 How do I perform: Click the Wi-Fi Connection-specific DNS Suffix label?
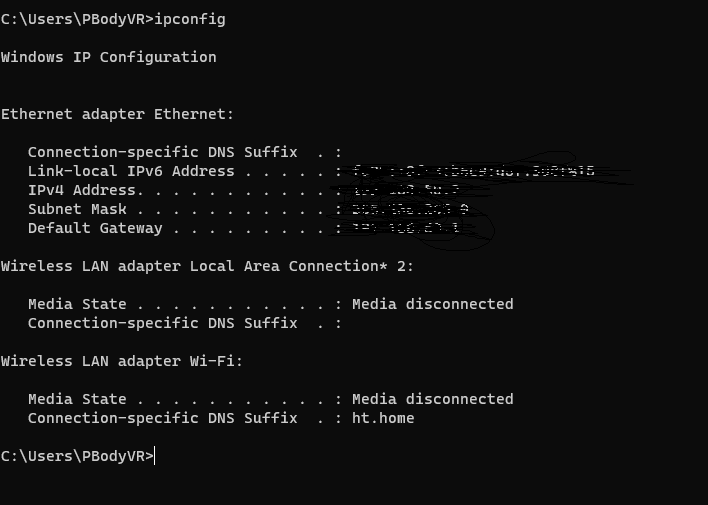162,418
